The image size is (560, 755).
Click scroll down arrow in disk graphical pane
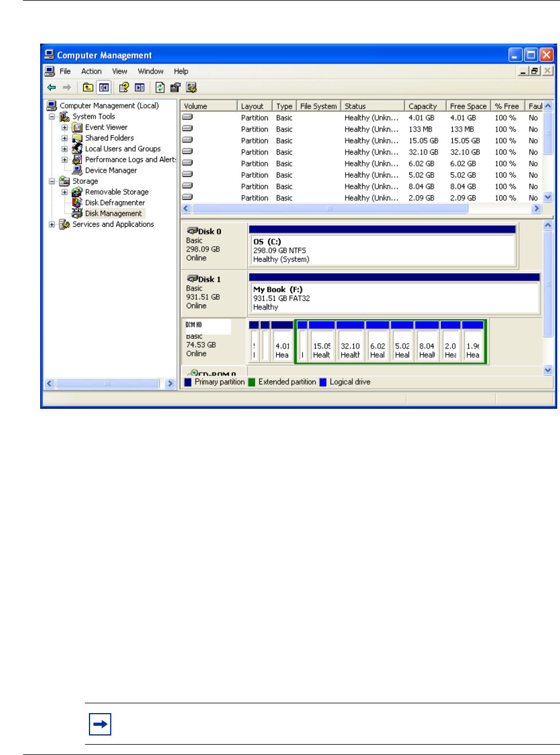point(548,370)
